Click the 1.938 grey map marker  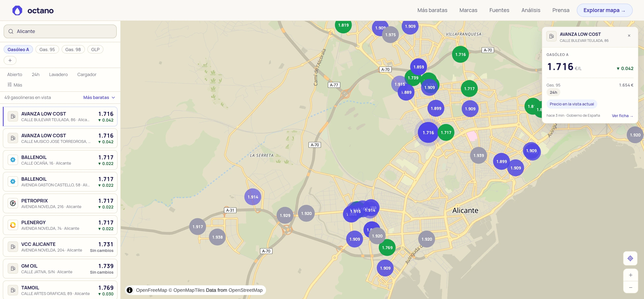point(217,237)
